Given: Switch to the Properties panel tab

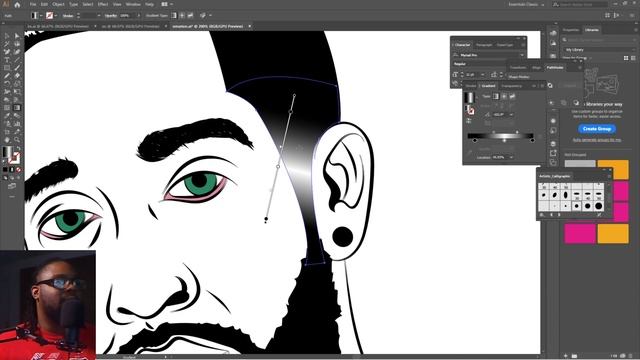Looking at the screenshot, I should (x=571, y=30).
